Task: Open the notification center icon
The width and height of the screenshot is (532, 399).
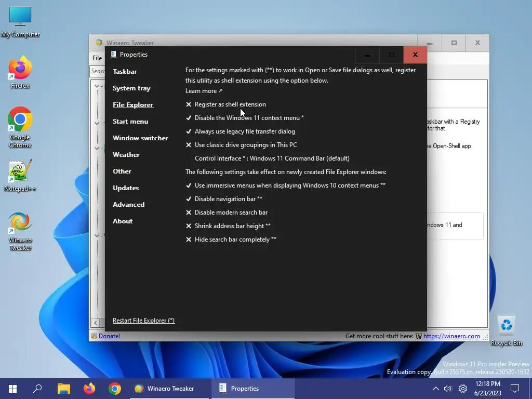Action: (515, 389)
